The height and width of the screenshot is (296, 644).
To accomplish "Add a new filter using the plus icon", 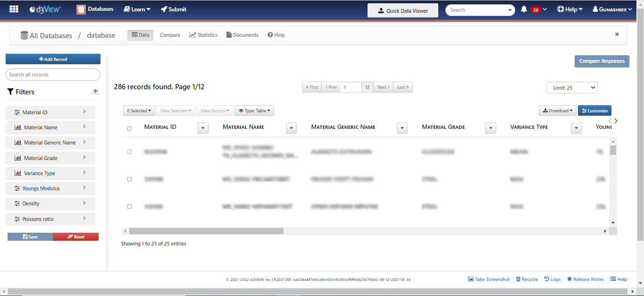I will coord(95,92).
